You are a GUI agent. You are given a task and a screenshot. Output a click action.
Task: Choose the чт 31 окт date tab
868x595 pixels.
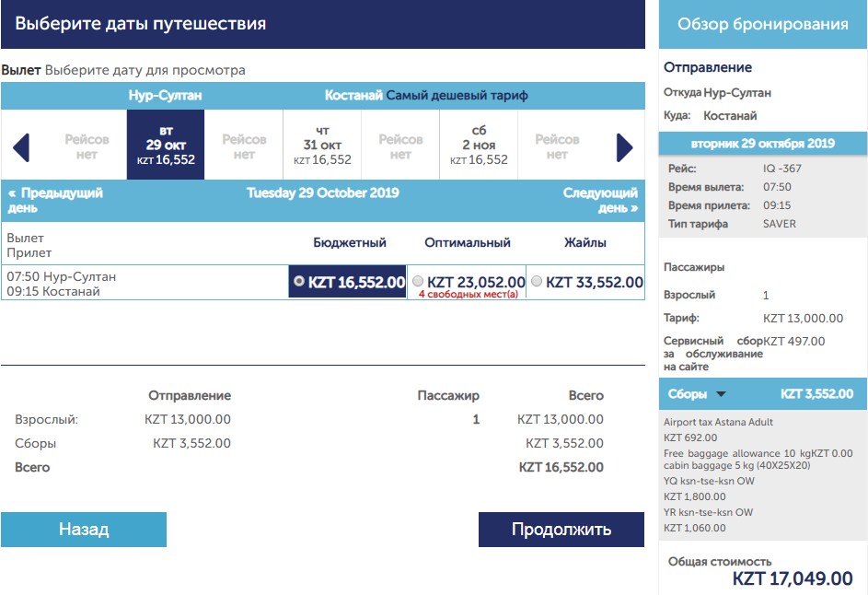[322, 146]
